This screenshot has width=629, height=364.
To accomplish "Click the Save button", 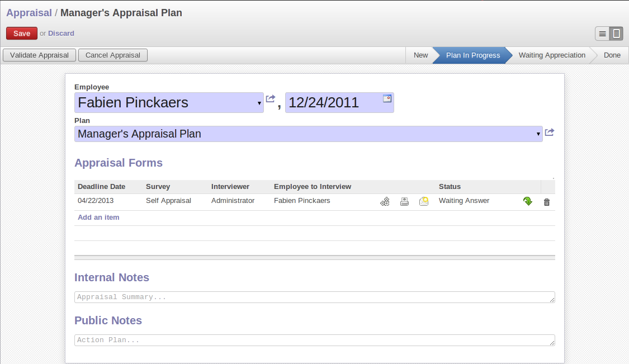I will tap(22, 34).
